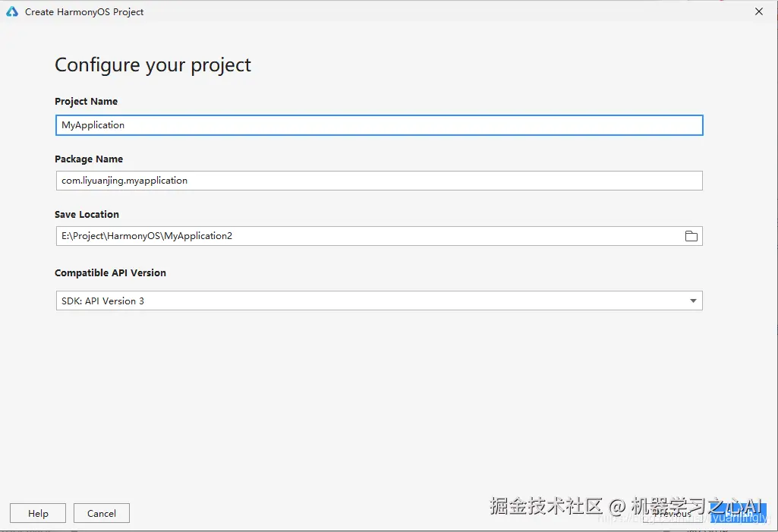The height and width of the screenshot is (532, 778).
Task: Click the "Save Location" label
Action: [x=87, y=215]
